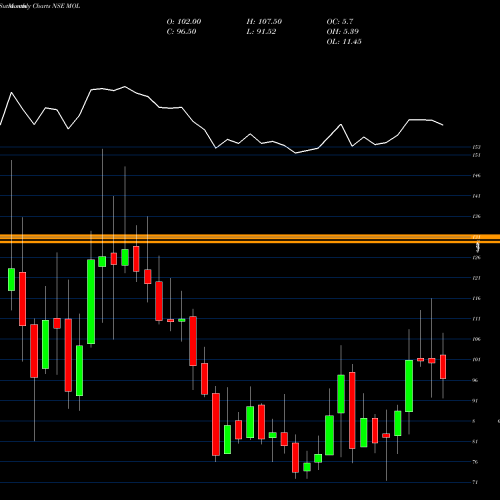The width and height of the screenshot is (500, 500).
Task: Click the orange horizontal resistance line
Action: coord(250,239)
